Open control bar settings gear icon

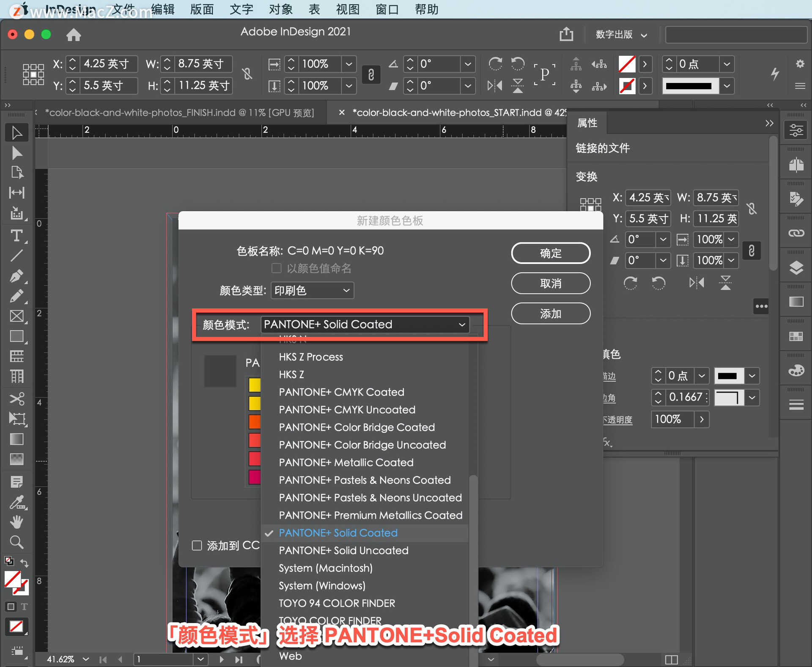click(x=800, y=64)
